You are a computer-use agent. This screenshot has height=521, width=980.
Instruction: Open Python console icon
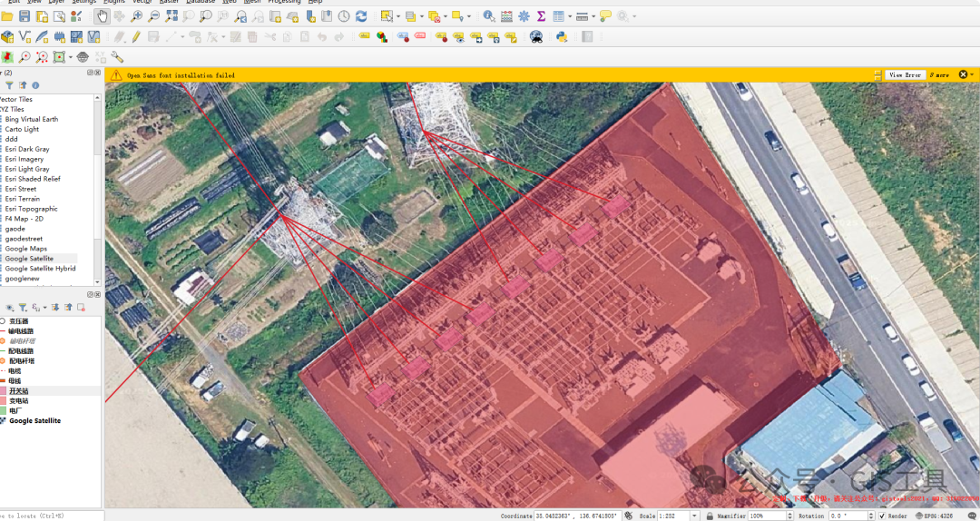click(x=562, y=37)
